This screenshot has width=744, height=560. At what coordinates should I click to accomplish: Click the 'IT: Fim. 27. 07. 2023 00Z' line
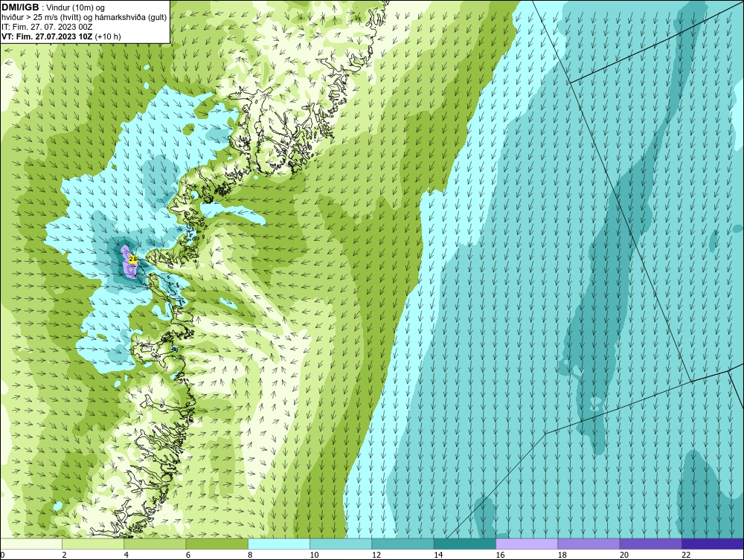tap(47, 27)
